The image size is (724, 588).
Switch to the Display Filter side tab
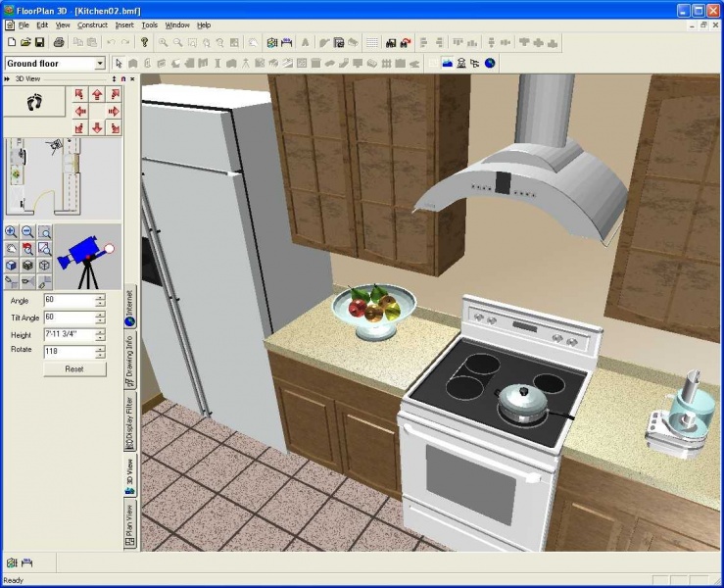tap(130, 422)
